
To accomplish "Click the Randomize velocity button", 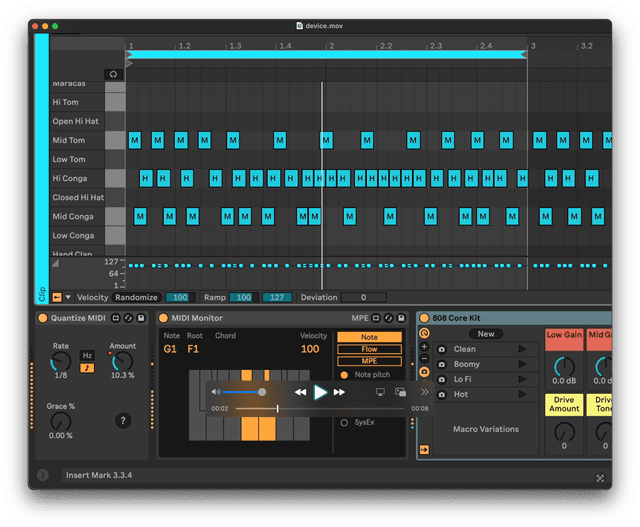I will click(136, 298).
